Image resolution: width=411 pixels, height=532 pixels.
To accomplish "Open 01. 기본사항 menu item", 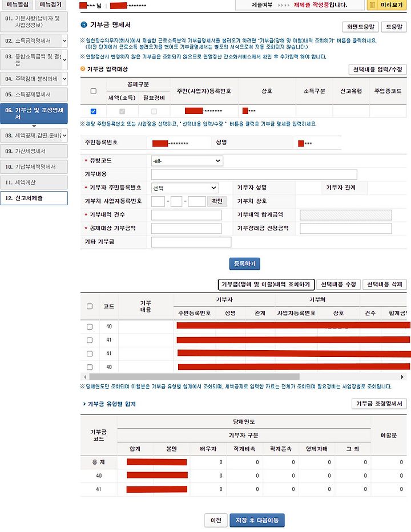I will pyautogui.click(x=34, y=22).
